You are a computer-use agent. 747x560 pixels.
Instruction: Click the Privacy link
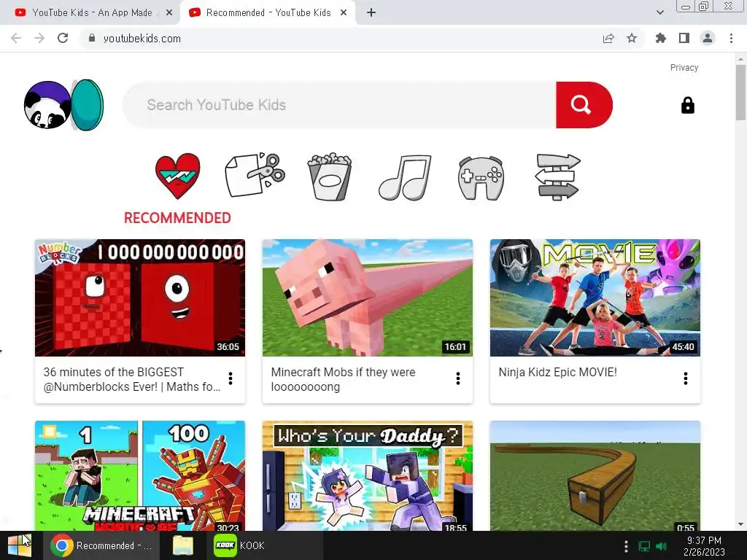(x=684, y=68)
